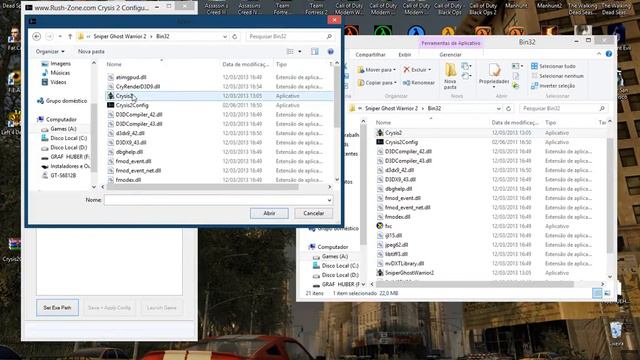Select Games (A:) drive in dialog sidebar
The width and height of the screenshot is (640, 360).
[63, 129]
